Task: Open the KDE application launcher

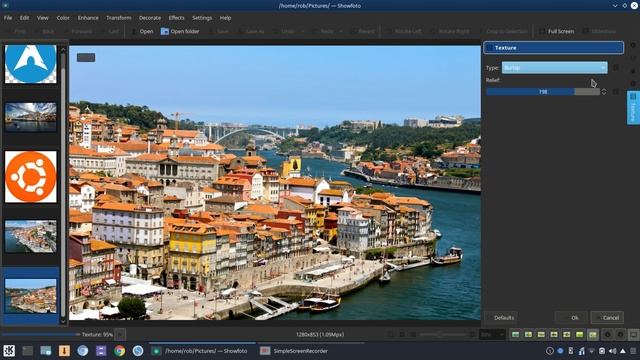Action: point(9,351)
